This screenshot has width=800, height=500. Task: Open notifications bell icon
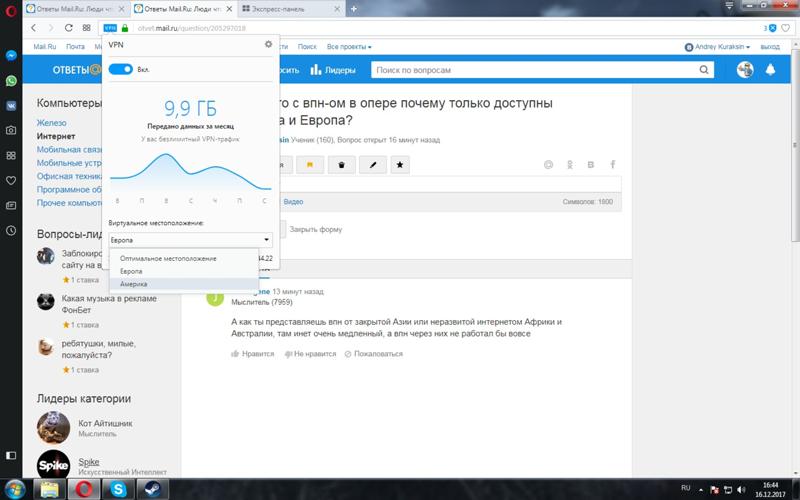[770, 70]
